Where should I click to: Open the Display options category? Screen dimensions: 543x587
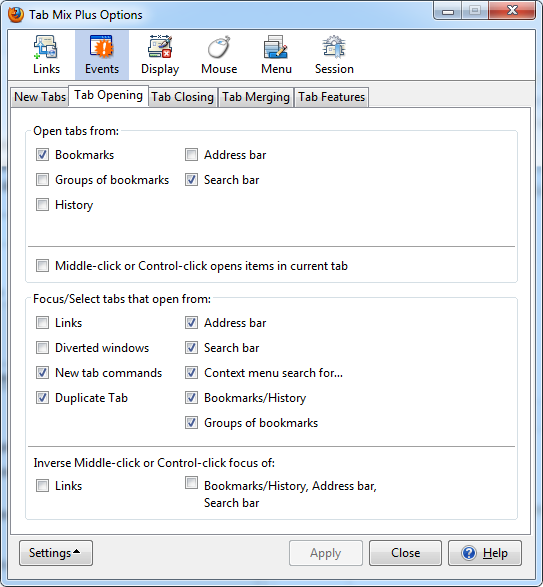[x=160, y=55]
